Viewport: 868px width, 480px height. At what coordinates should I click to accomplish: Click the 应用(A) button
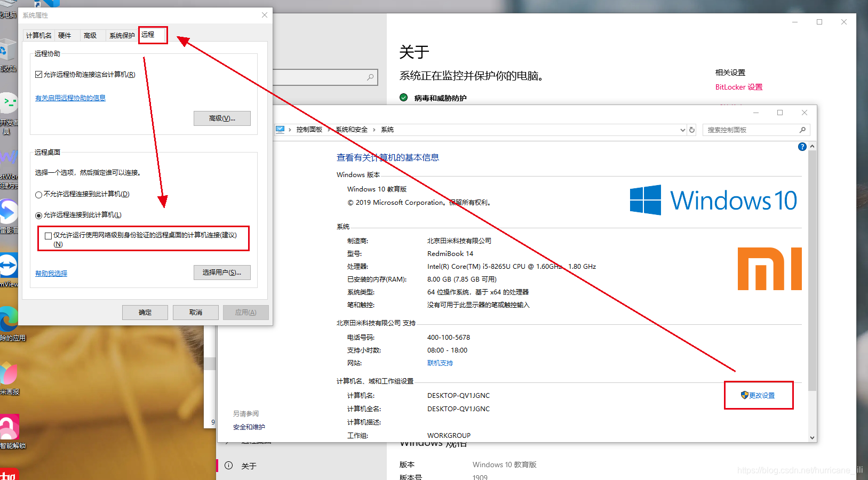click(x=246, y=313)
